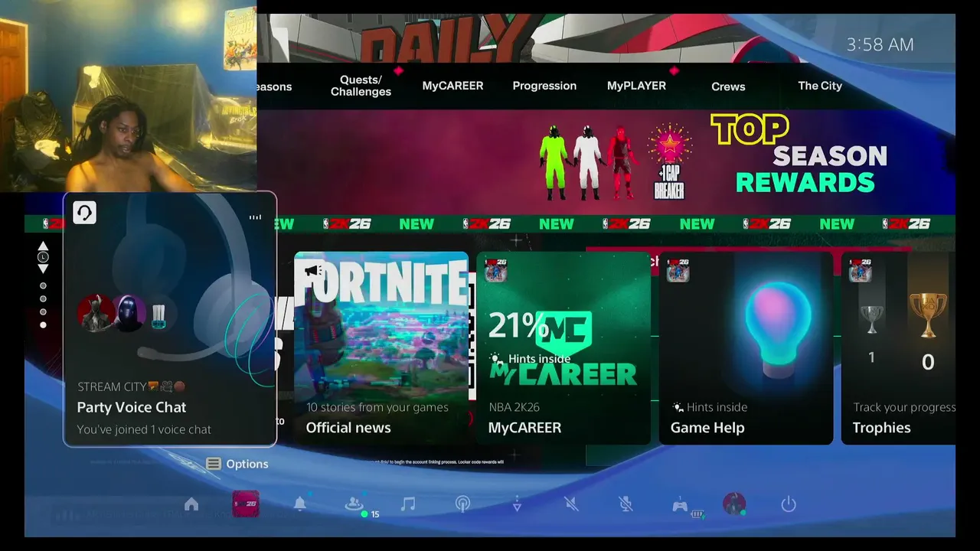980x551 pixels.
Task: Select the Quests/Challenges tab
Action: (x=361, y=86)
